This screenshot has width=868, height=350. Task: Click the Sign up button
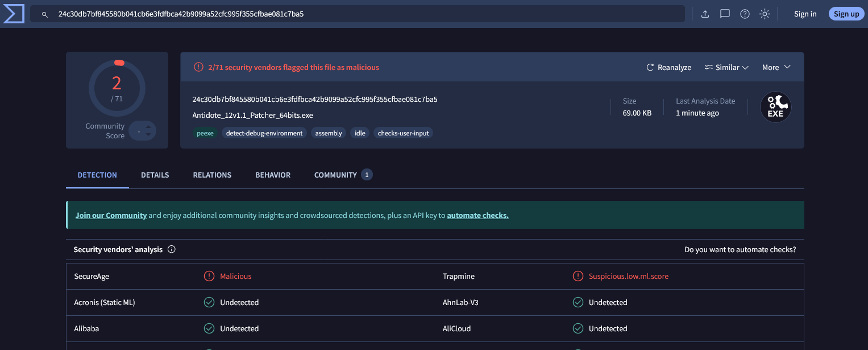(x=846, y=14)
